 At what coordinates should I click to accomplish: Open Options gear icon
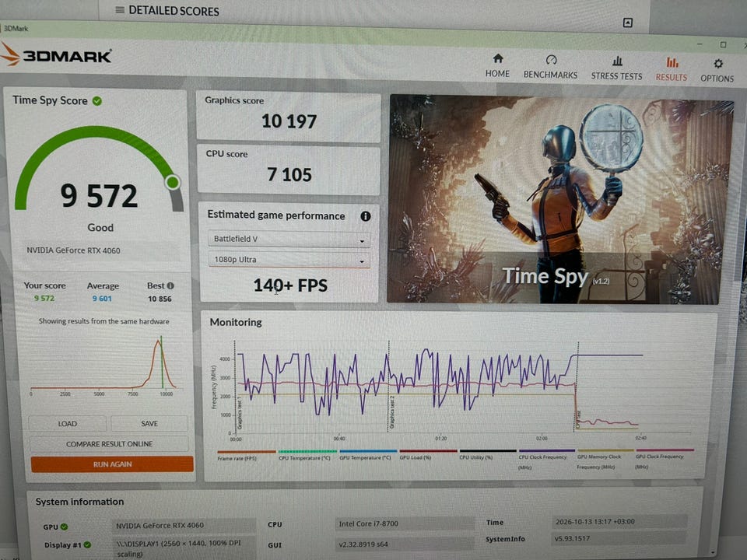pos(718,63)
